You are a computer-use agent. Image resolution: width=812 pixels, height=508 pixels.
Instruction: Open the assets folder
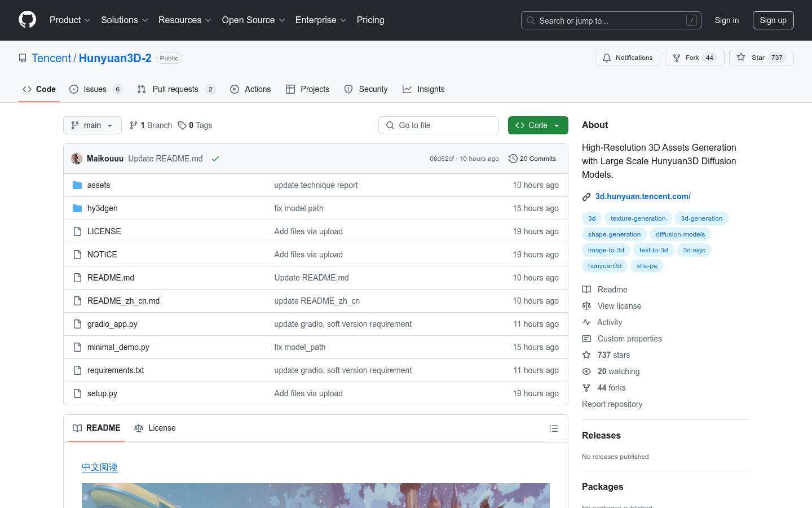(99, 185)
